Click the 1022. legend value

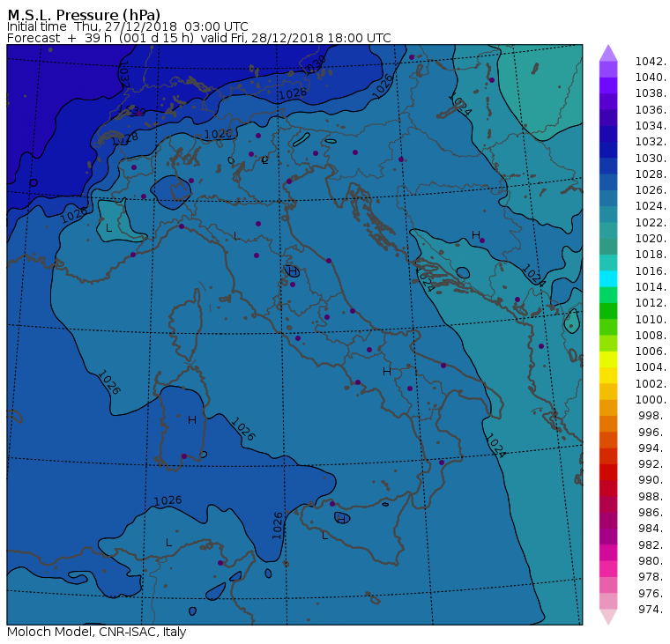pyautogui.click(x=651, y=223)
